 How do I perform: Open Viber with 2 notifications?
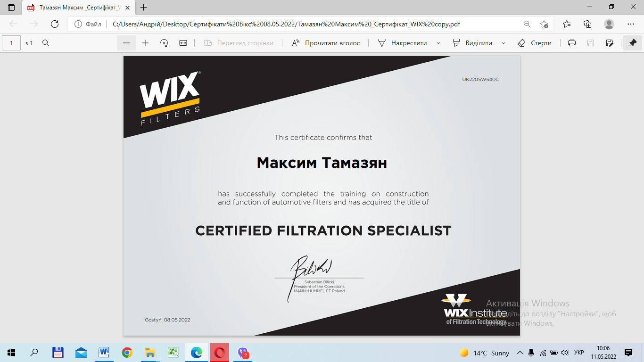click(x=243, y=353)
